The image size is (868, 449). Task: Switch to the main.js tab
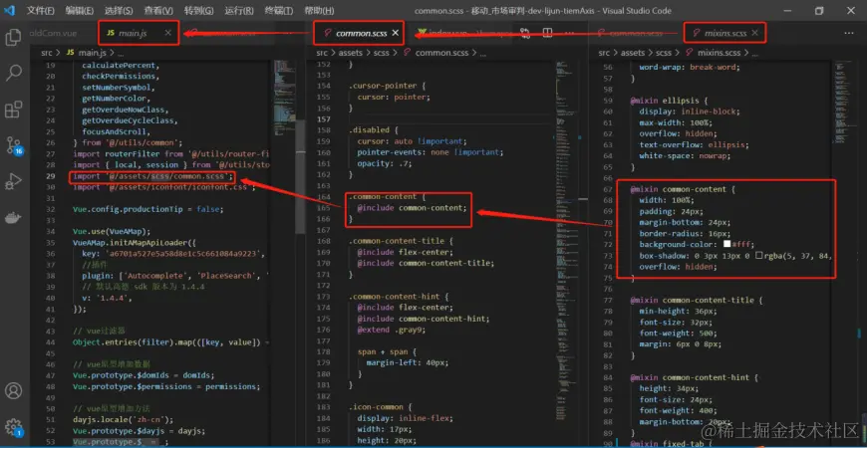tap(133, 33)
